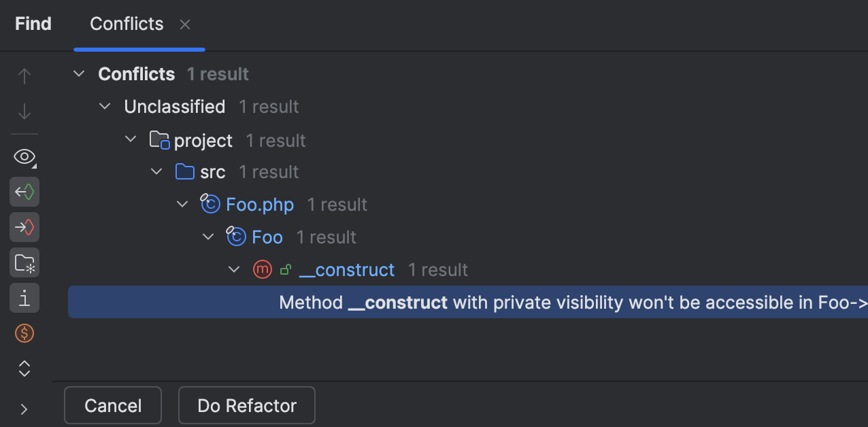Enable autoscroll from source icon
Image resolution: width=868 pixels, height=427 pixels.
[24, 227]
